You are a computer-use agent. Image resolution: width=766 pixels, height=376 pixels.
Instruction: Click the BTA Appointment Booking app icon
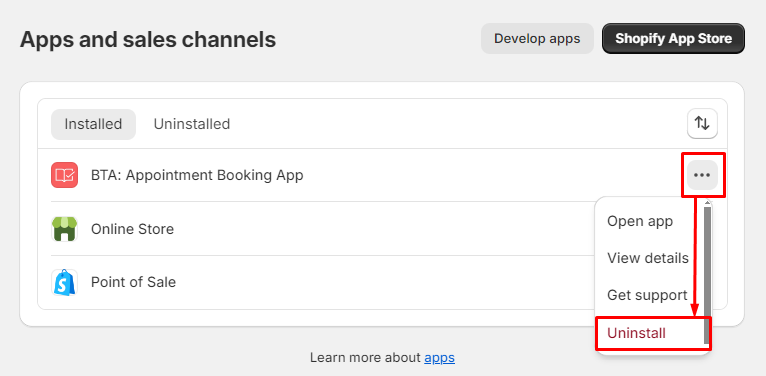pos(64,175)
